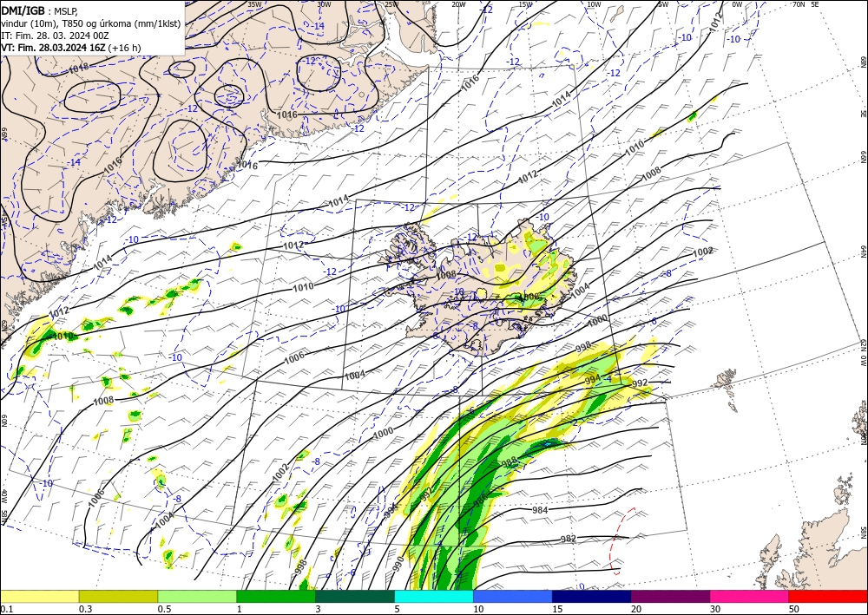
Task: Click the 'VT: Fim. 28.03.2024 16Z (+16 h)' line
Action: 71,48
